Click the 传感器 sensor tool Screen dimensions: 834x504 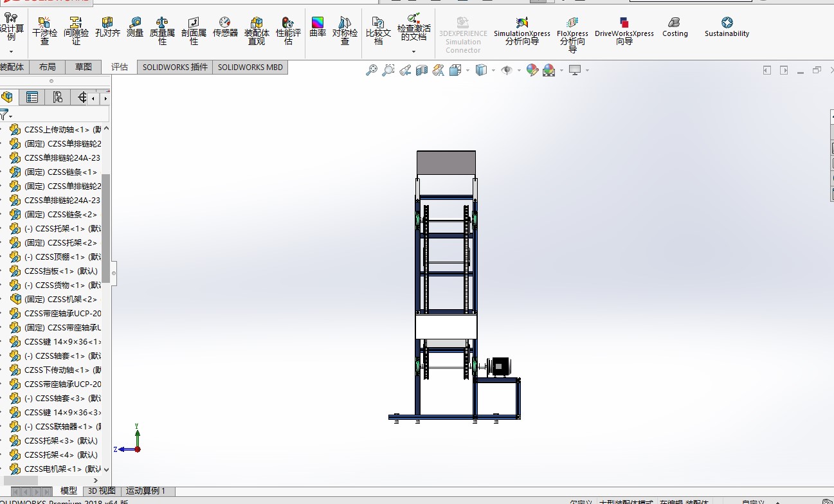click(x=225, y=27)
